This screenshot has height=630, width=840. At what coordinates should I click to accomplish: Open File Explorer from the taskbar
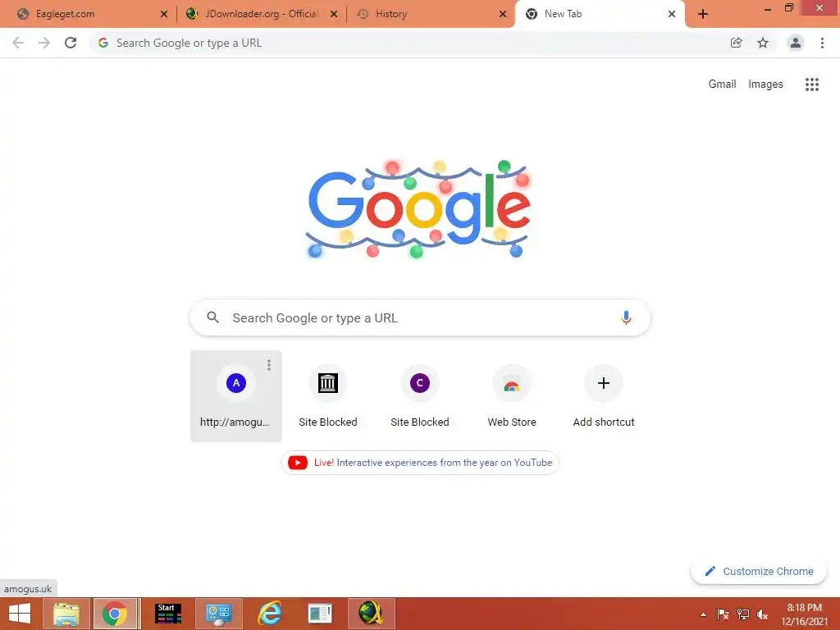(x=66, y=614)
